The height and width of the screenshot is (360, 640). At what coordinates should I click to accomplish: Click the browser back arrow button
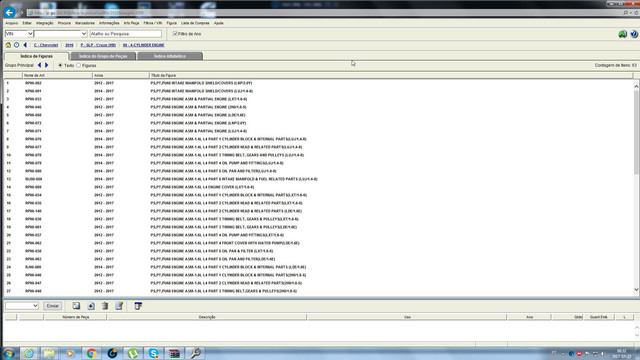point(9,12)
